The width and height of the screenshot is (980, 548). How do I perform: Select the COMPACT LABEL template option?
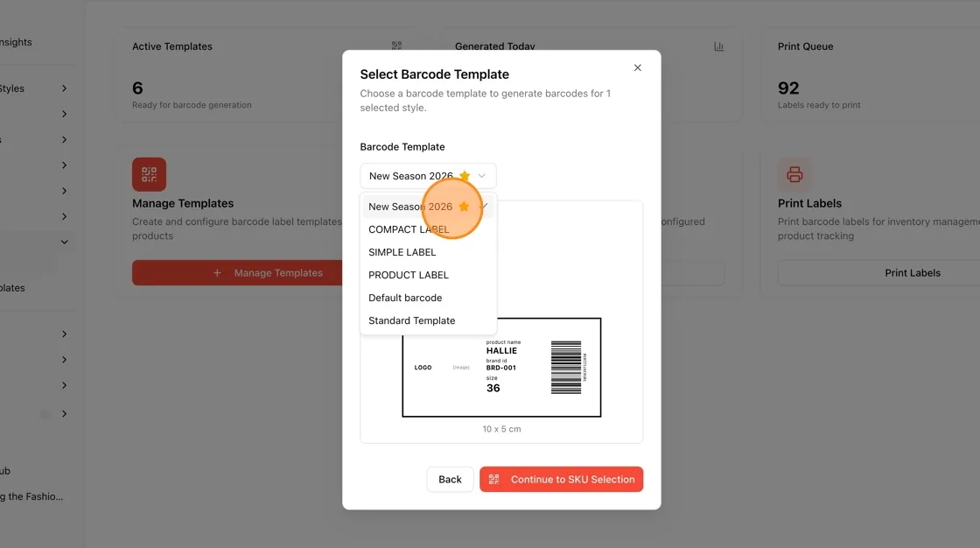coord(428,229)
